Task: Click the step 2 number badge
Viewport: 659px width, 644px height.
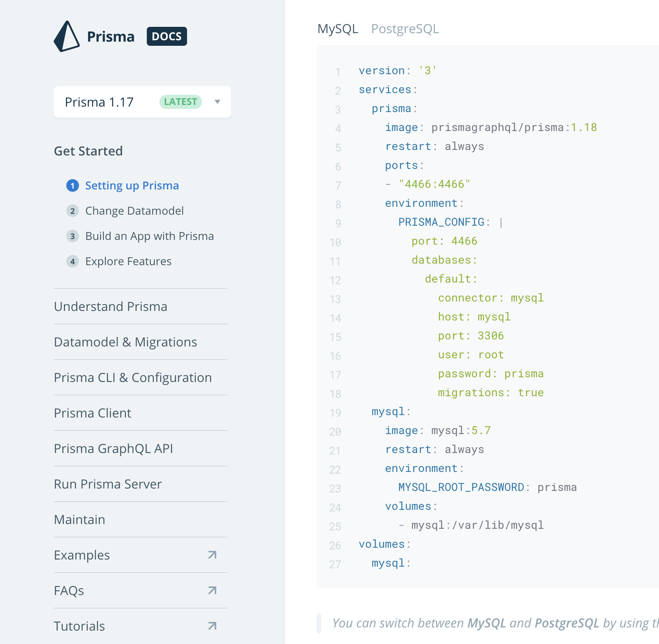Action: 73,211
